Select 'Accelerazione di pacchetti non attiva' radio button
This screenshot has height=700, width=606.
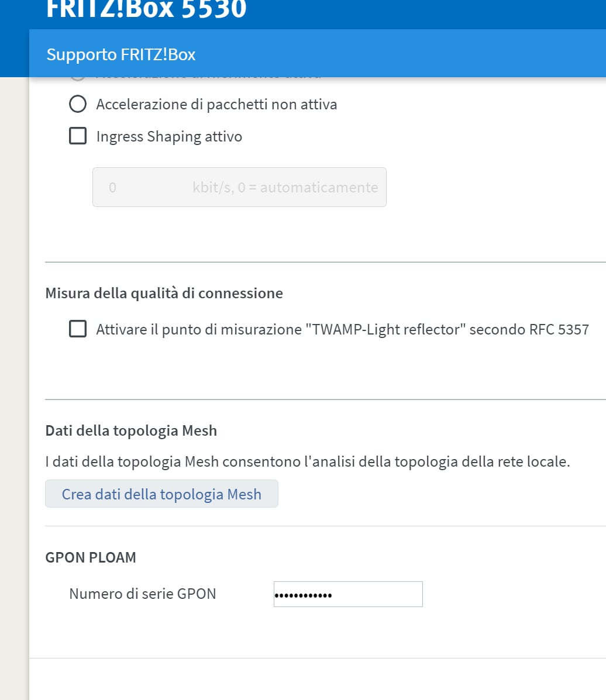[x=78, y=105]
